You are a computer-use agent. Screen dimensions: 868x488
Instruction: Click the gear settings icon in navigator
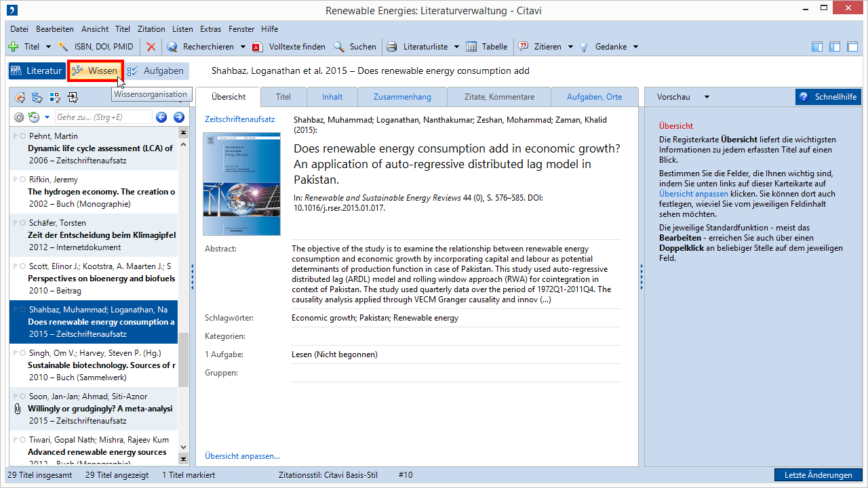click(x=19, y=117)
